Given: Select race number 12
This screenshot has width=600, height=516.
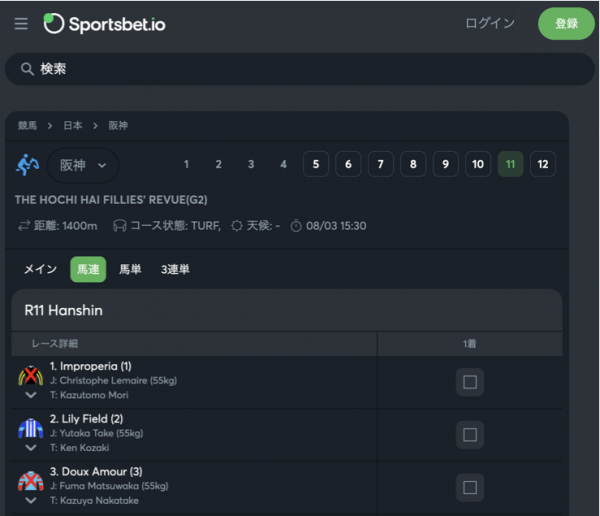Looking at the screenshot, I should 543,164.
